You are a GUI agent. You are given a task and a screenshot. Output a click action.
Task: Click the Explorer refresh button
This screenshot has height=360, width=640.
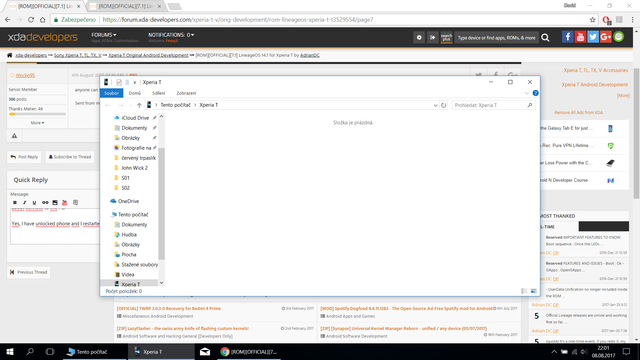point(443,105)
